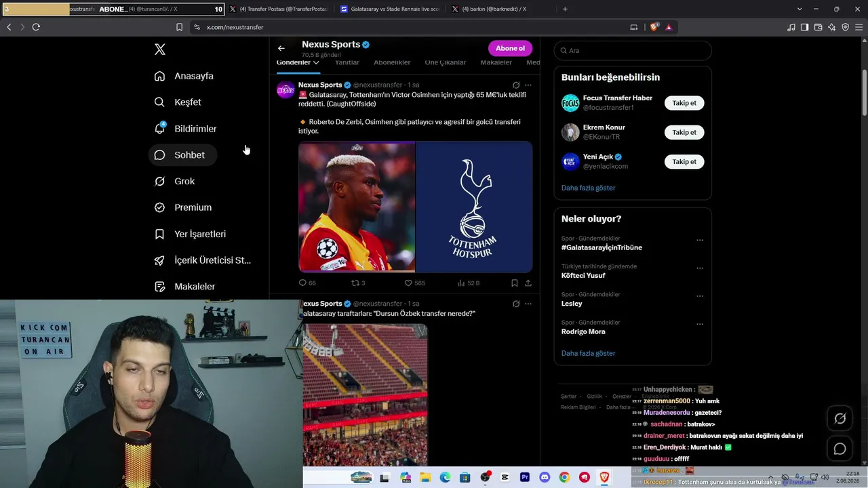The width and height of the screenshot is (868, 488).
Task: Open the #GalatasarayİçinTribüne trend
Action: tap(601, 248)
